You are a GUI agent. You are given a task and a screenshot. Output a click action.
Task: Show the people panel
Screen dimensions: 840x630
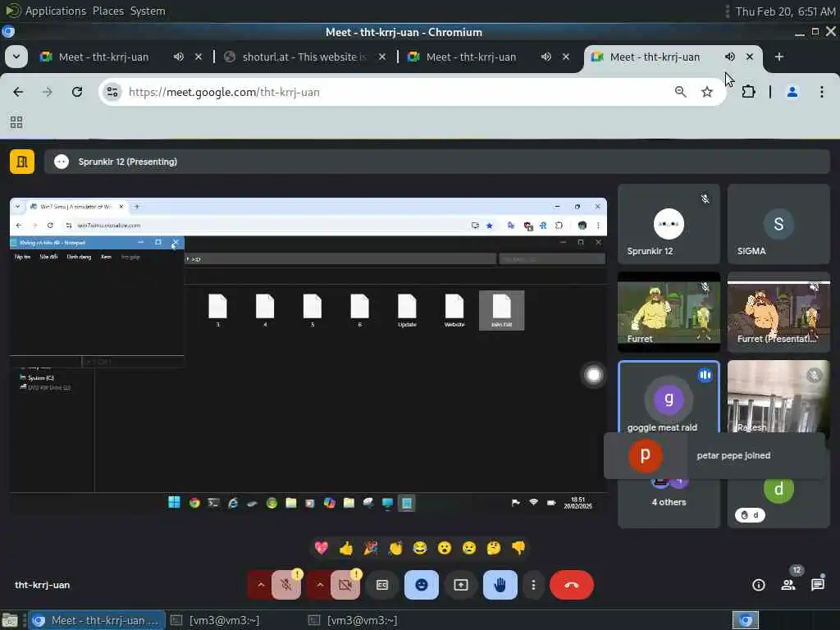click(788, 585)
